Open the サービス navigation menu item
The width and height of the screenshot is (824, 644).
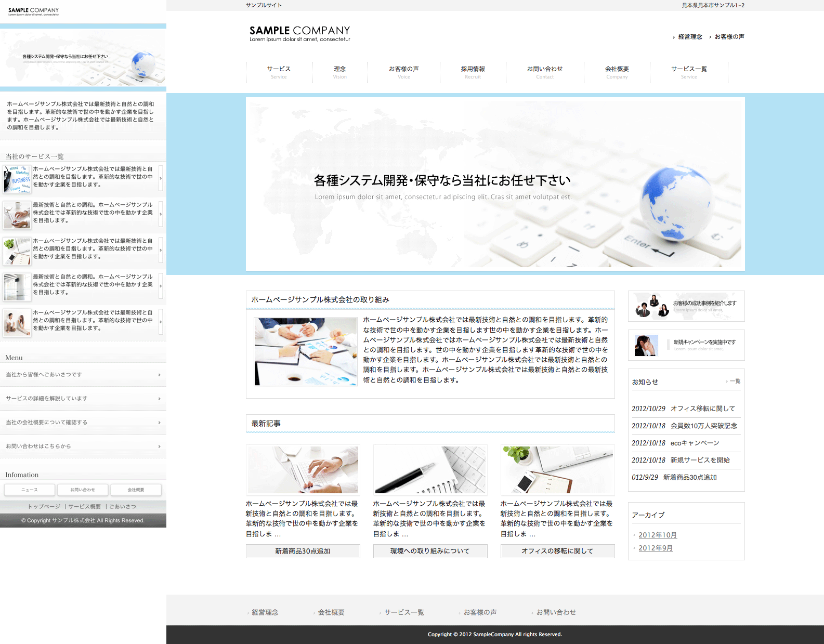point(279,72)
